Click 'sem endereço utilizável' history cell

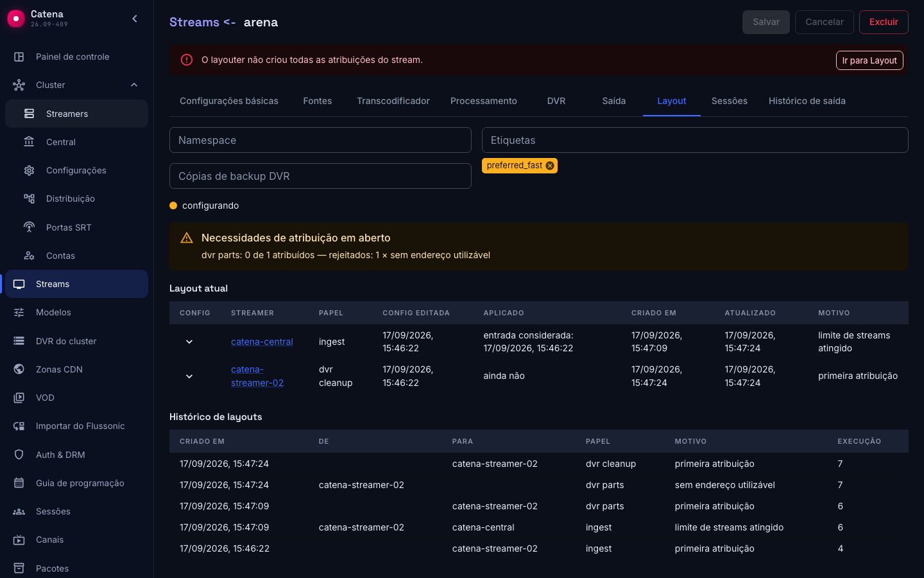click(x=725, y=485)
